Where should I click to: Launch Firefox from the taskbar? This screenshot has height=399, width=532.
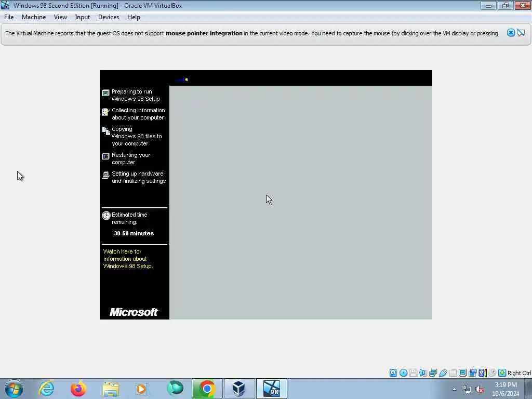[78, 389]
